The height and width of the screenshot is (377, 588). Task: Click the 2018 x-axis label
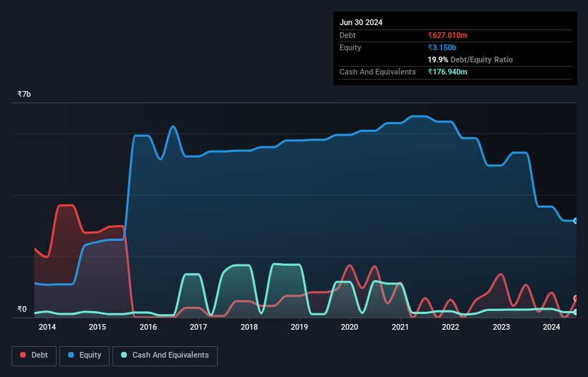[249, 327]
